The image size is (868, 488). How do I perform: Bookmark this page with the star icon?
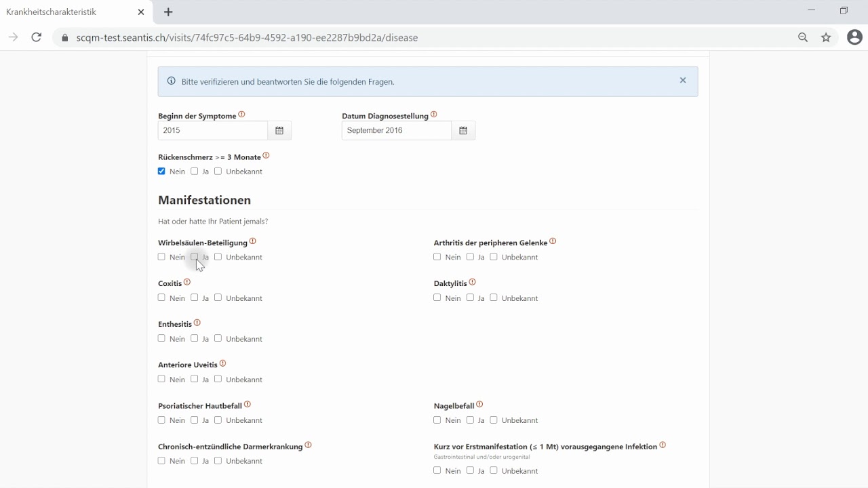click(x=826, y=37)
